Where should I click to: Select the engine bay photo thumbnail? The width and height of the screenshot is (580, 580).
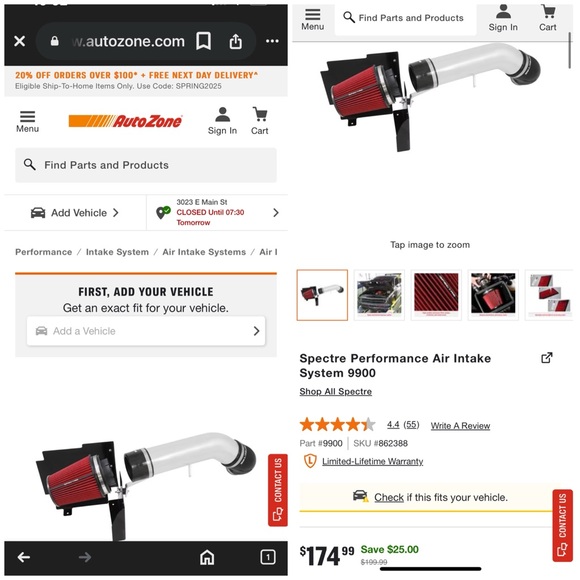point(379,295)
